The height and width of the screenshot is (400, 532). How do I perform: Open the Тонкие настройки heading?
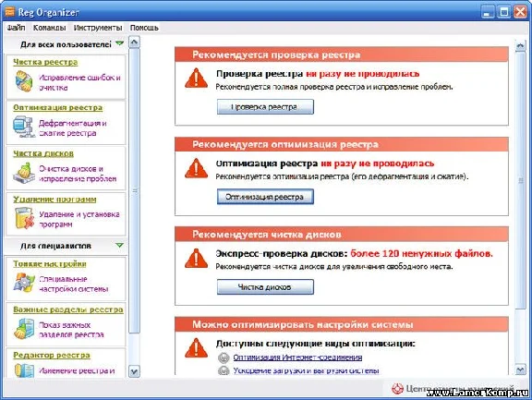50,263
